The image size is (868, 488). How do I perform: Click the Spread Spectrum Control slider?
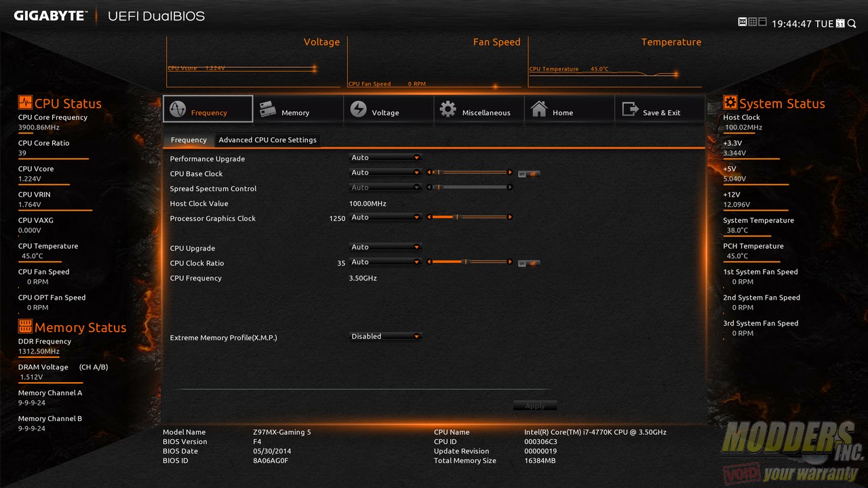coord(469,188)
